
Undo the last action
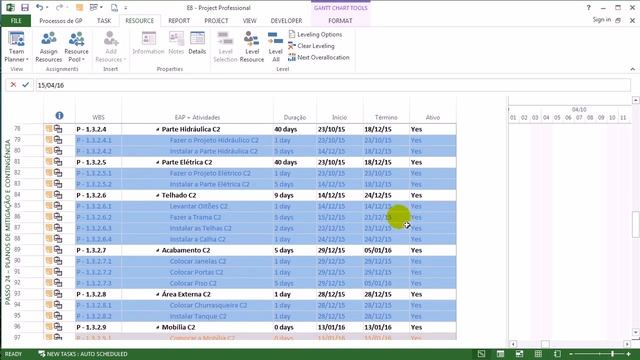tap(39, 7)
